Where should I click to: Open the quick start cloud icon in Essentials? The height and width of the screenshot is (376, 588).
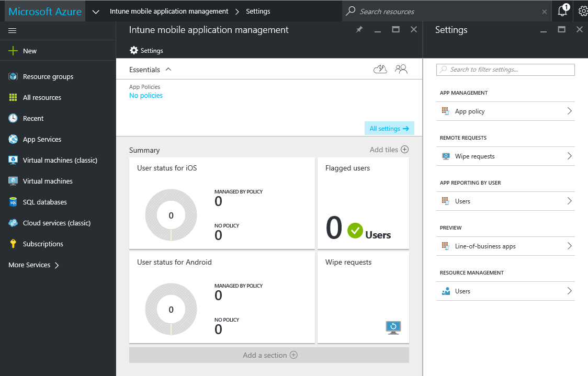[x=380, y=69]
